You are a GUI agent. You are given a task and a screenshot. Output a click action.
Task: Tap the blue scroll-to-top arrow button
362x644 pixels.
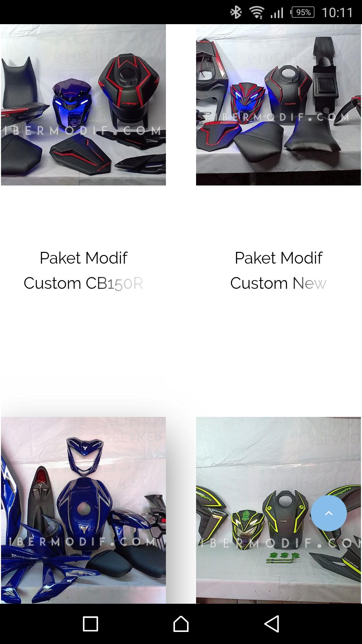[328, 513]
